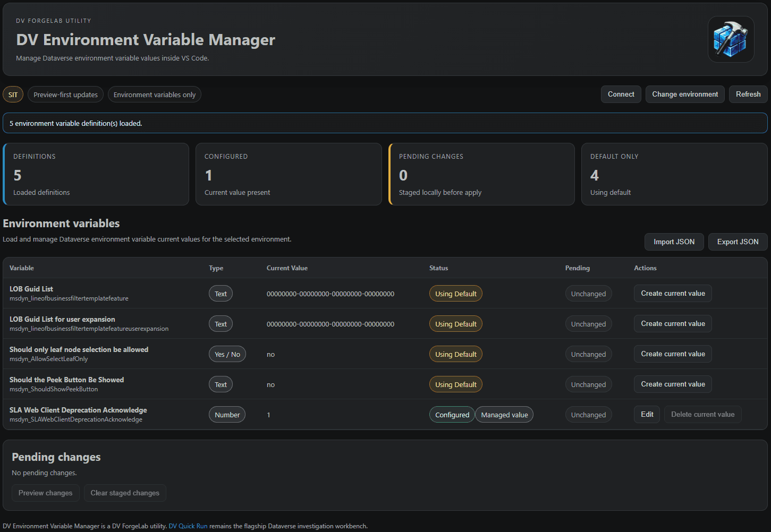The image size is (771, 532).
Task: Click the Definitions summary card
Action: (x=96, y=174)
